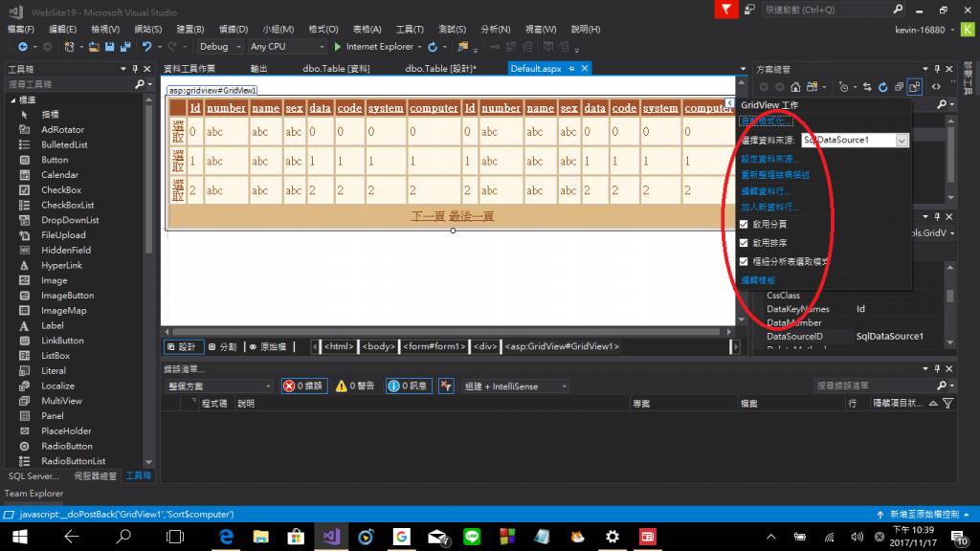Click Refresh icon in Solution Explorer
This screenshot has width=980, height=551.
883,87
